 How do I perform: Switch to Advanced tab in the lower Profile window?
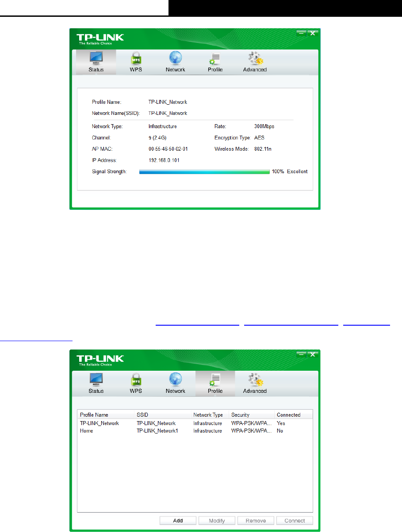[255, 383]
